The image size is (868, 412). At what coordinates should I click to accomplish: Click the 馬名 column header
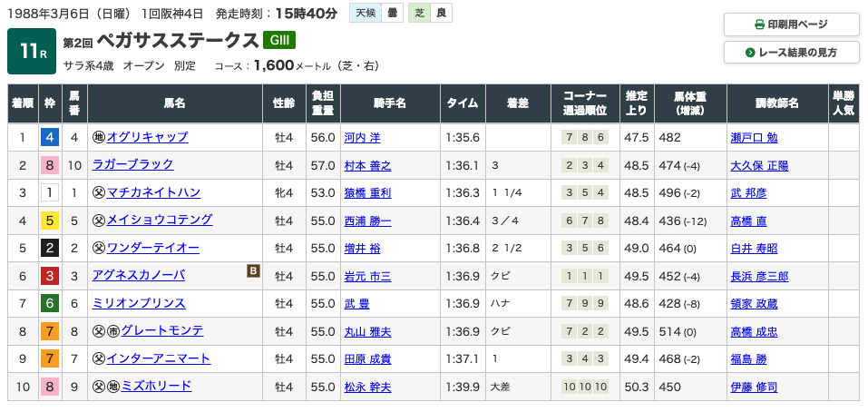tap(175, 103)
